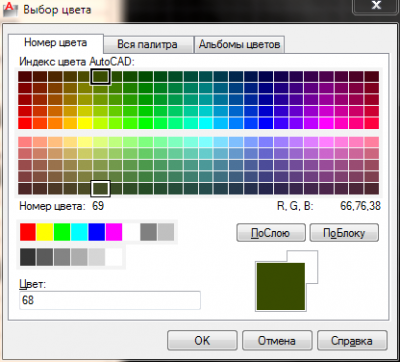This screenshot has height=362, width=400.
Task: Click the Цвет input field
Action: click(x=110, y=300)
